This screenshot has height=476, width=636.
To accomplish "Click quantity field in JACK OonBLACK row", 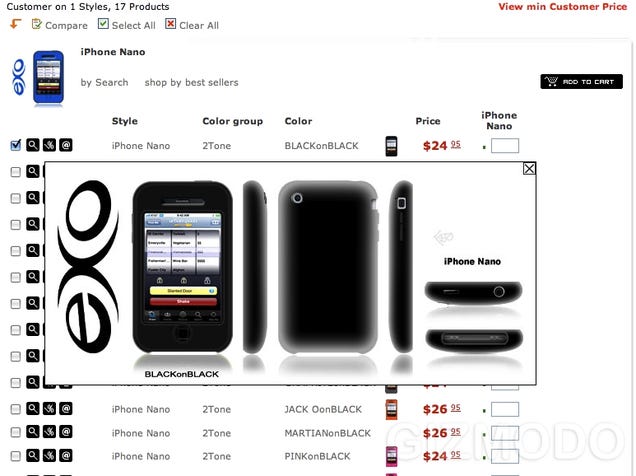I will 505,409.
